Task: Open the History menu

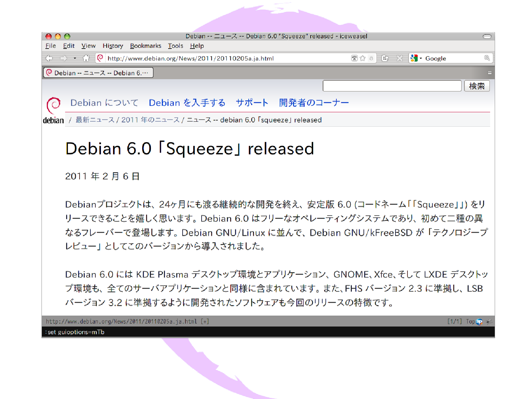Action: [x=113, y=46]
